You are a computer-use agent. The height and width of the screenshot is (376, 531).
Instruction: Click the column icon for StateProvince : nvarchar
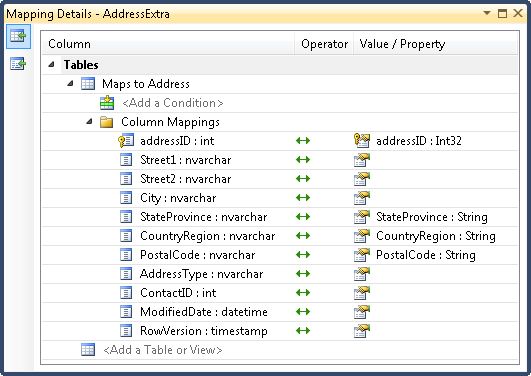pos(126,217)
